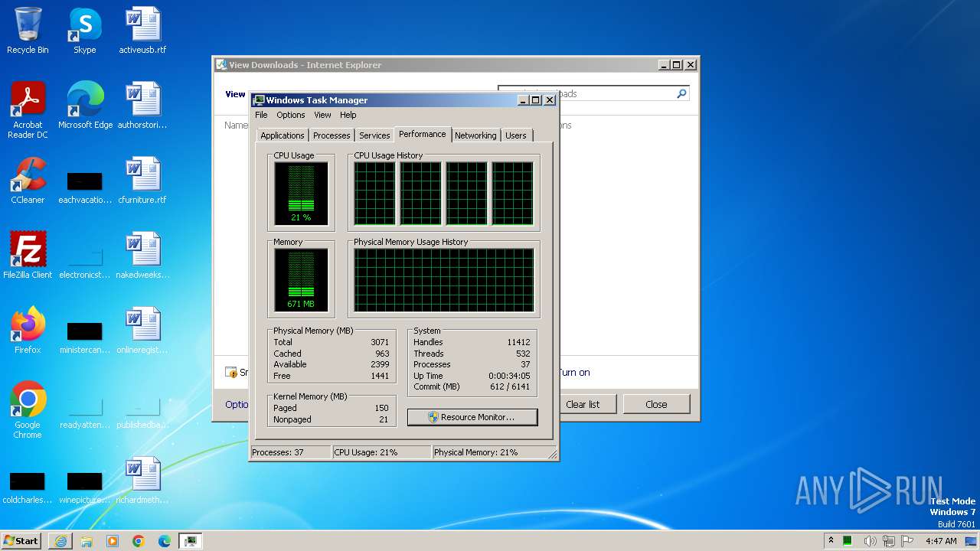Open Chrome from the taskbar
This screenshot has height=551, width=980.
coord(139,541)
